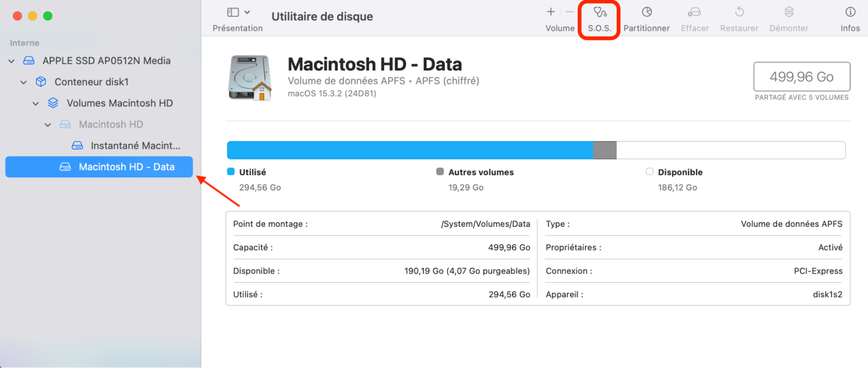Click the S.O.S. first aid stethoscope icon

click(600, 12)
